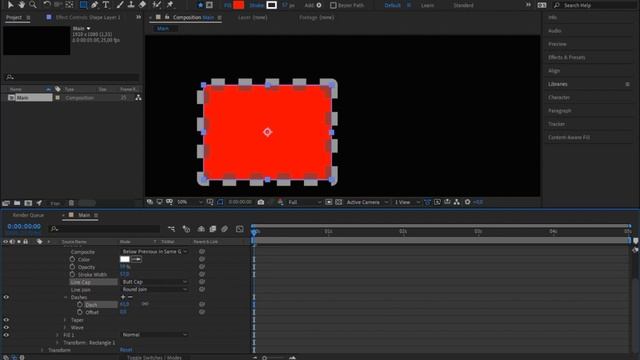Screen dimensions: 640x360
Task: Add a dash with the plus icon
Action: pos(123,297)
